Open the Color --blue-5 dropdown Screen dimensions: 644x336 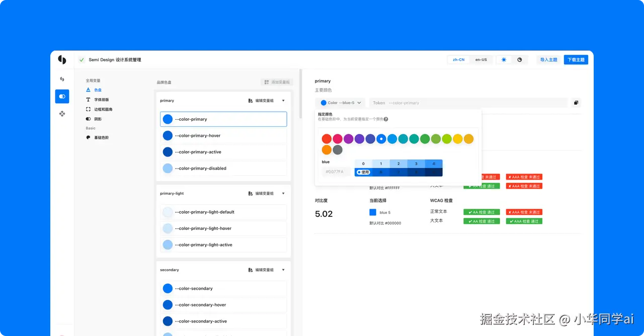pos(340,103)
